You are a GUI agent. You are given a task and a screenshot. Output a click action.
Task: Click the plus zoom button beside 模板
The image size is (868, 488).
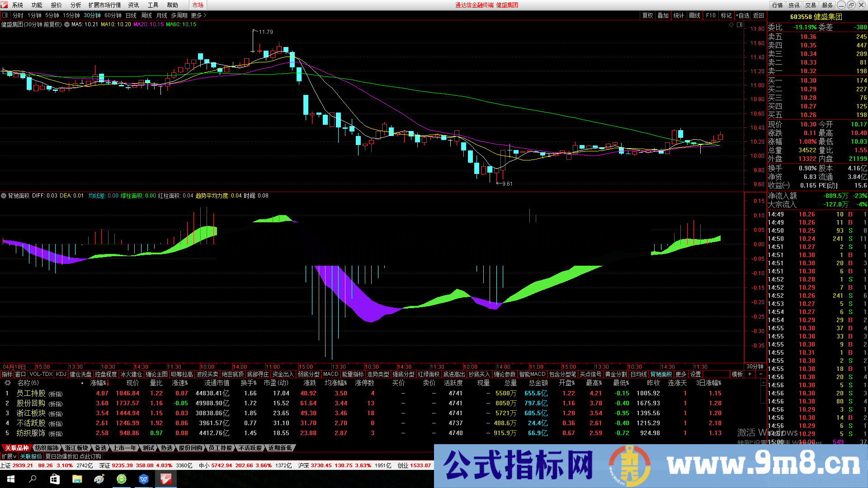point(750,374)
